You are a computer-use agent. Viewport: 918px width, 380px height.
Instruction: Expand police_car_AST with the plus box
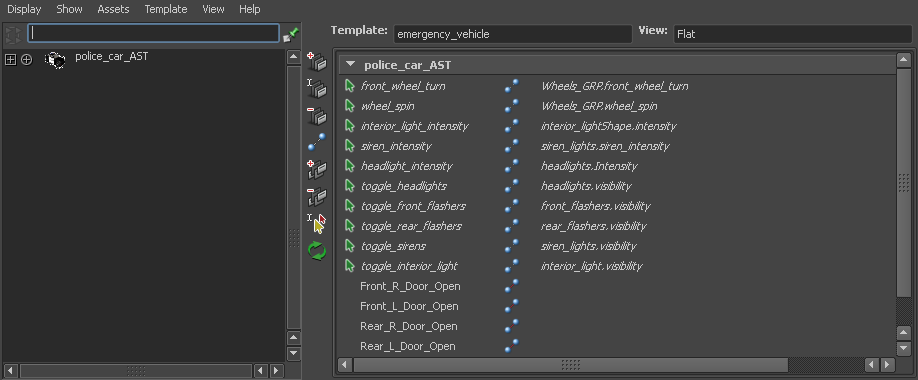click(10, 59)
